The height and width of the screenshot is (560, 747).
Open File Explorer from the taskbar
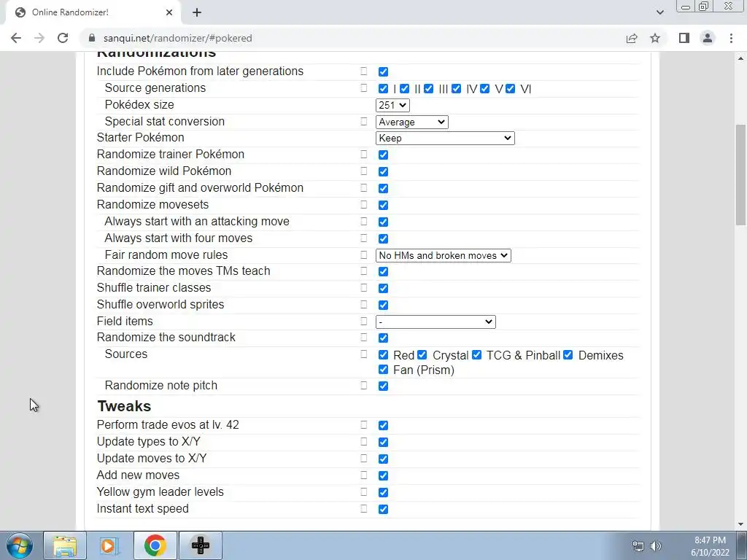coord(65,545)
